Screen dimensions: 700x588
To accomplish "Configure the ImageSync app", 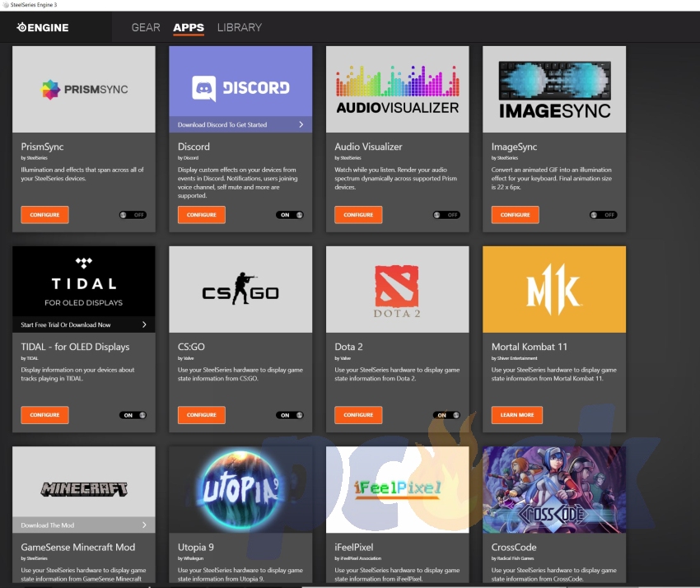I will click(x=516, y=215).
